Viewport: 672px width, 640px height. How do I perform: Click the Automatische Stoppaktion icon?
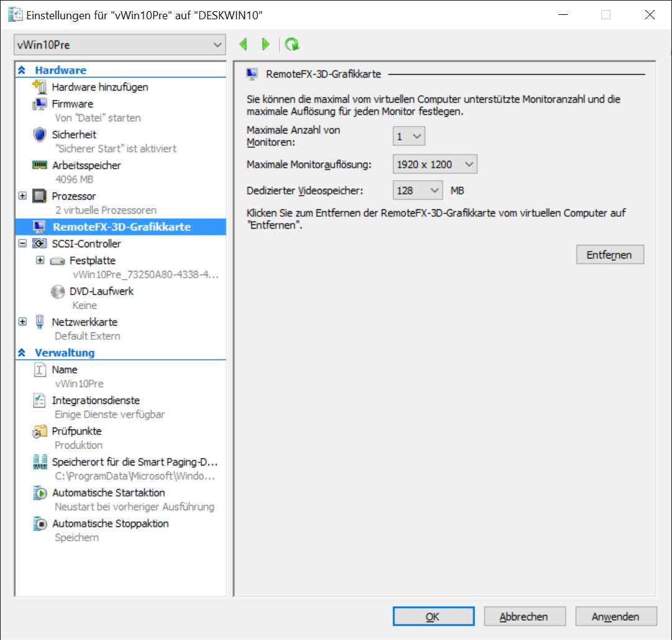click(40, 523)
